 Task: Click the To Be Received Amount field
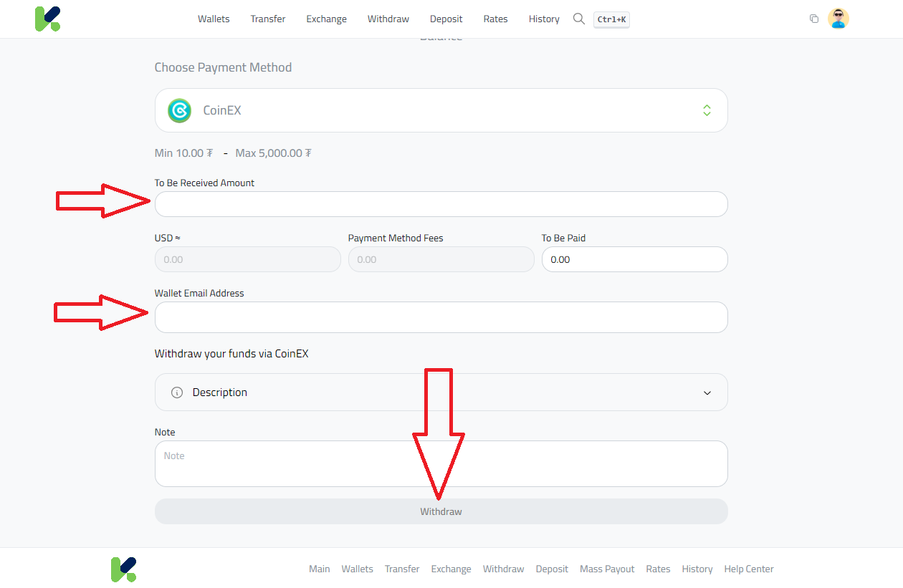pos(441,204)
